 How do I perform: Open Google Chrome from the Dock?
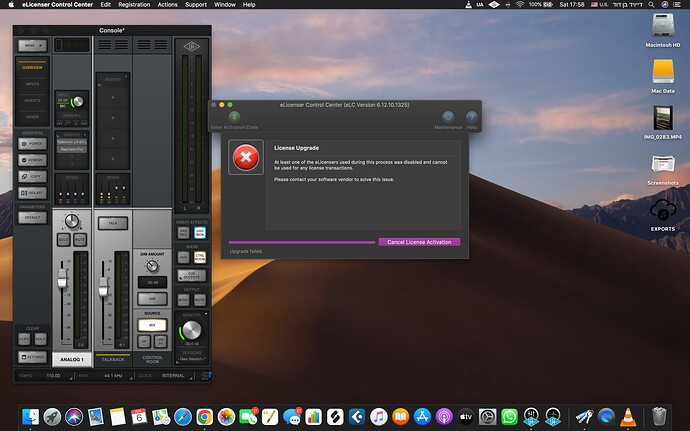click(205, 416)
